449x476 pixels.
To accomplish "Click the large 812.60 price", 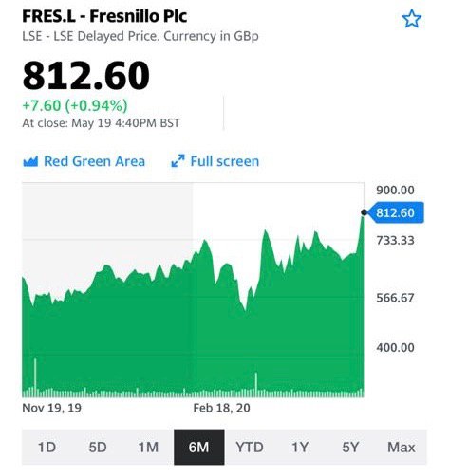I will coord(85,76).
